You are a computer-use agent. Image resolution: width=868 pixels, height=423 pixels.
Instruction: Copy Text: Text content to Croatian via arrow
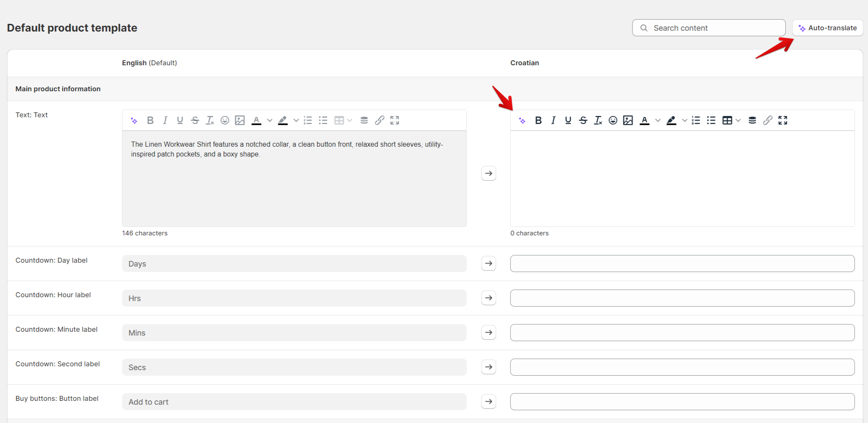coord(488,174)
